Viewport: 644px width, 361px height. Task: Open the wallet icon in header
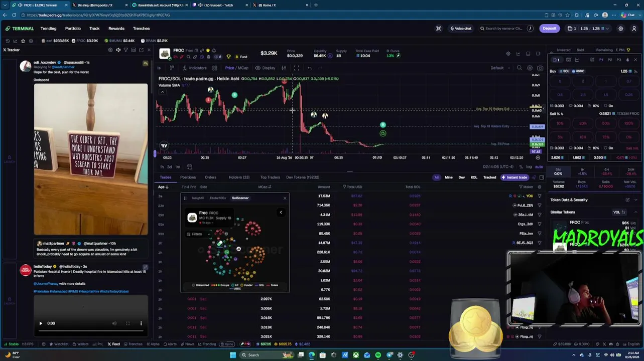[570, 29]
